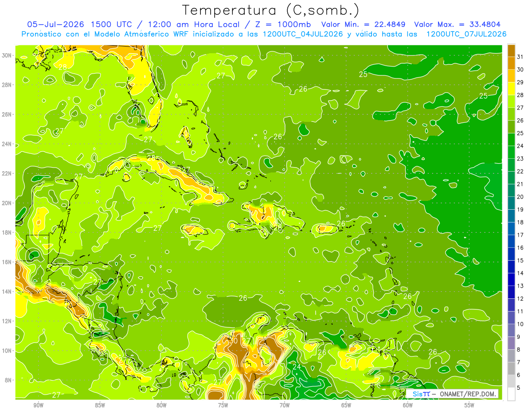532x411 pixels.
Task: Select the date text "05-Jul-2026"
Action: [x=56, y=24]
